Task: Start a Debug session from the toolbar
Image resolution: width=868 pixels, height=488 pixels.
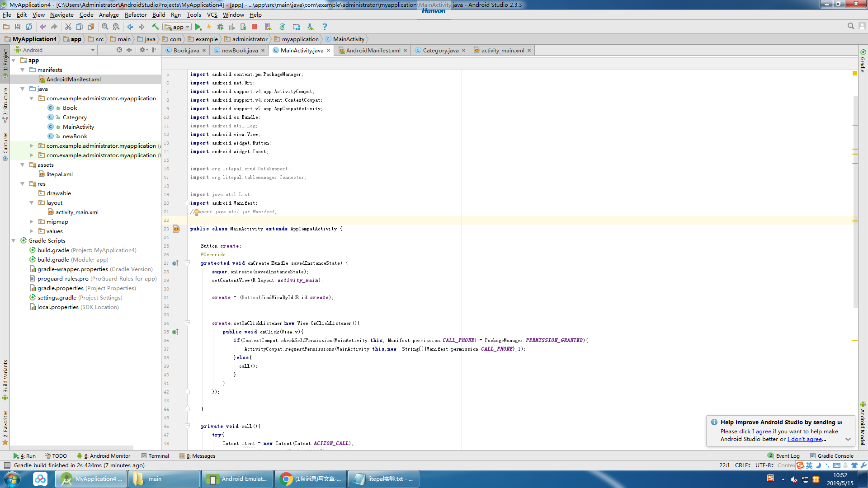Action: point(221,27)
